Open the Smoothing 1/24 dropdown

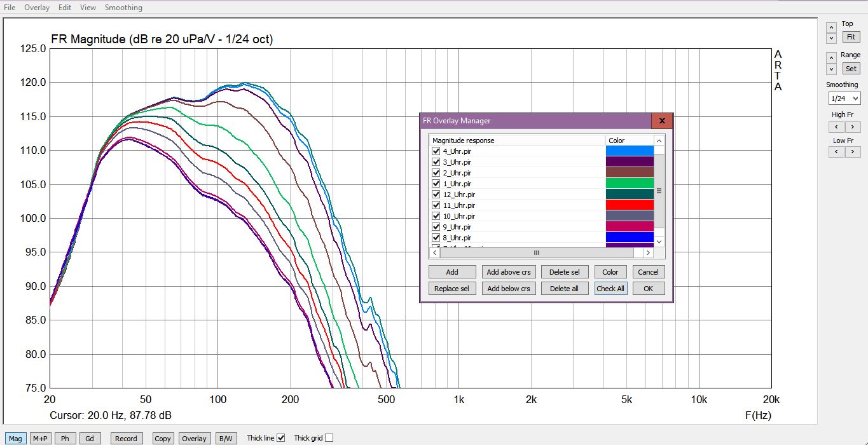click(x=844, y=99)
